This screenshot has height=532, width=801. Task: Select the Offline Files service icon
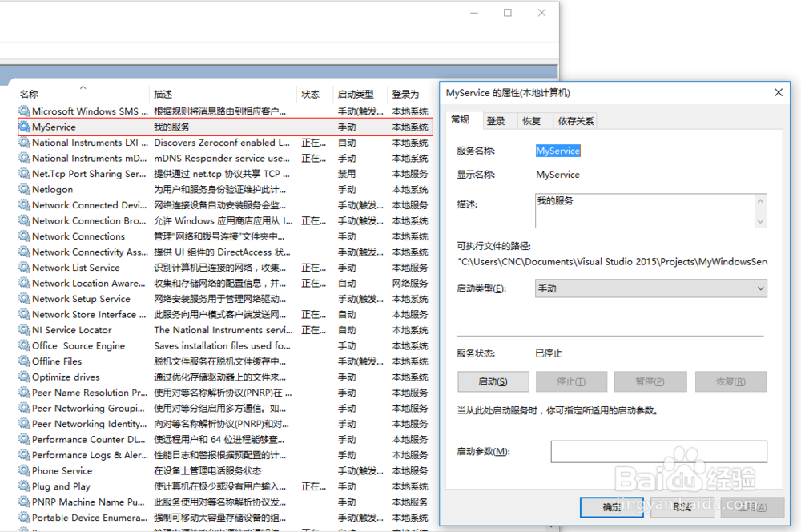click(x=23, y=361)
